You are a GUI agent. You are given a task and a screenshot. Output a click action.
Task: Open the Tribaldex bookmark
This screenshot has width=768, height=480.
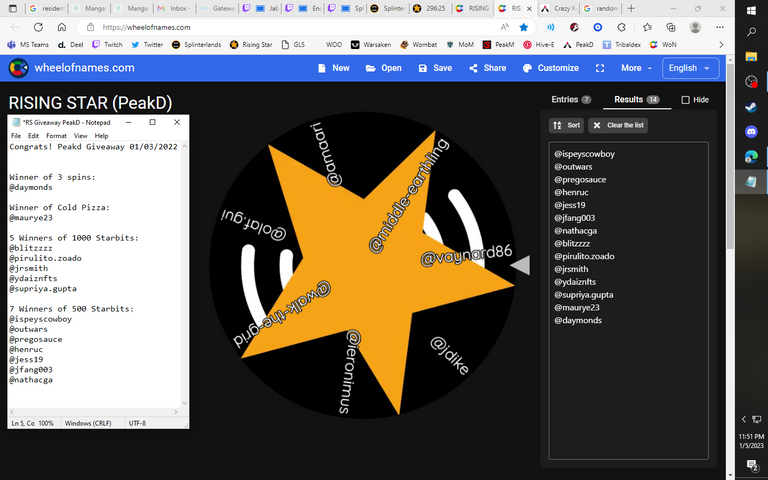click(622, 45)
